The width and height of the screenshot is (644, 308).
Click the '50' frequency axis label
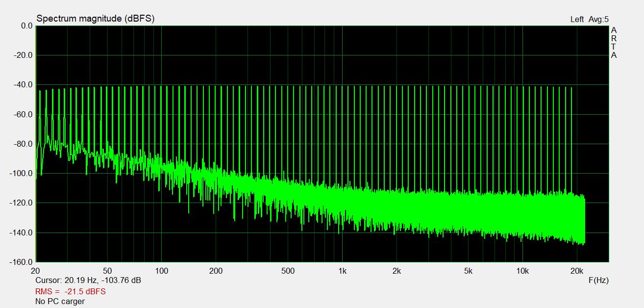tap(107, 271)
